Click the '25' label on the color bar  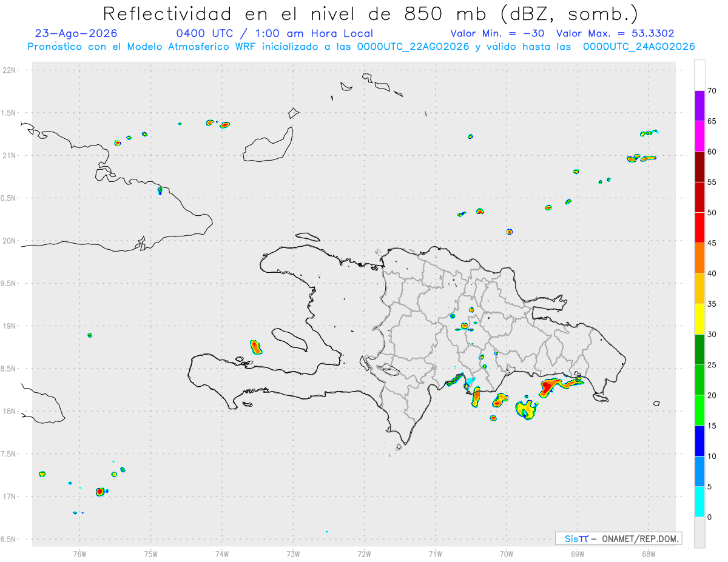(x=712, y=365)
